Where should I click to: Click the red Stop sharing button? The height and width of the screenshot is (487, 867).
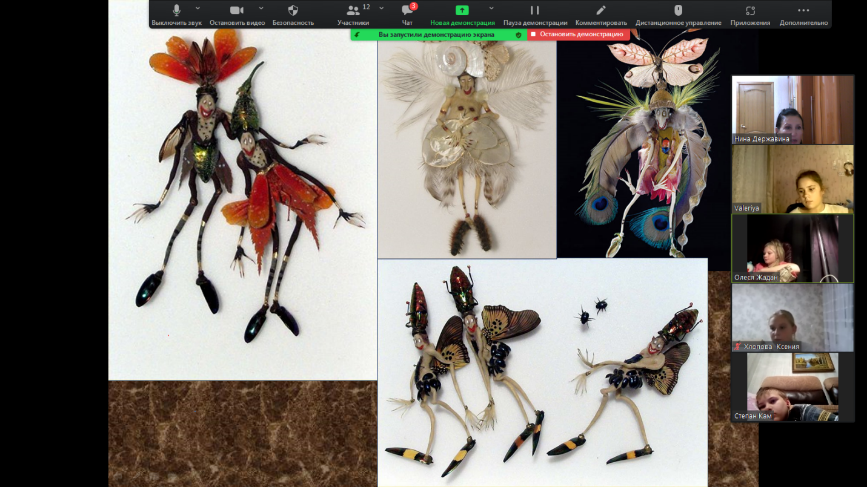pos(578,34)
